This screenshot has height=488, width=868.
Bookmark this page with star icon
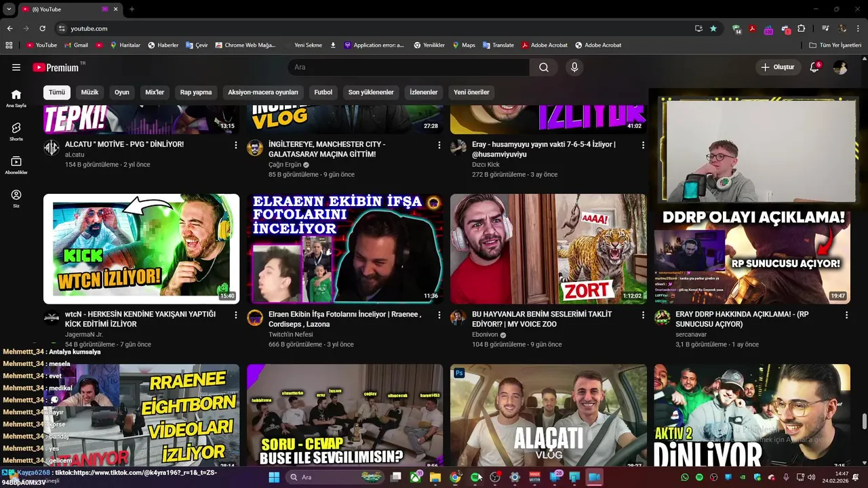(x=713, y=28)
